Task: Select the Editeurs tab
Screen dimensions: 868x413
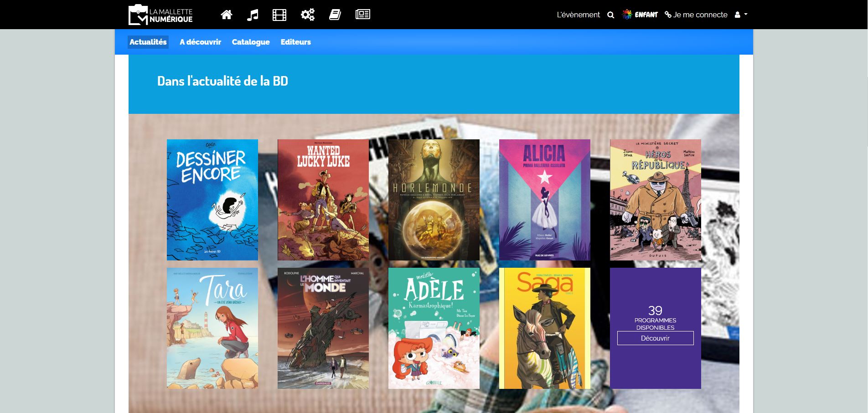Action: coord(296,42)
